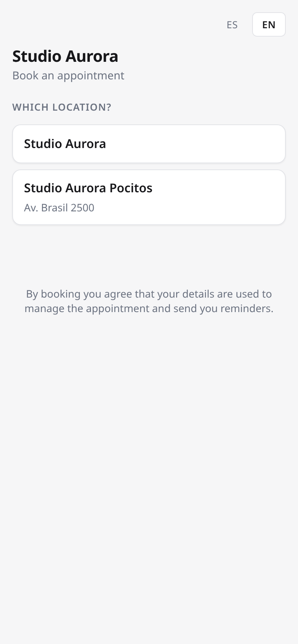This screenshot has height=644, width=298.
Task: Tap the first location option's name
Action: (65, 144)
